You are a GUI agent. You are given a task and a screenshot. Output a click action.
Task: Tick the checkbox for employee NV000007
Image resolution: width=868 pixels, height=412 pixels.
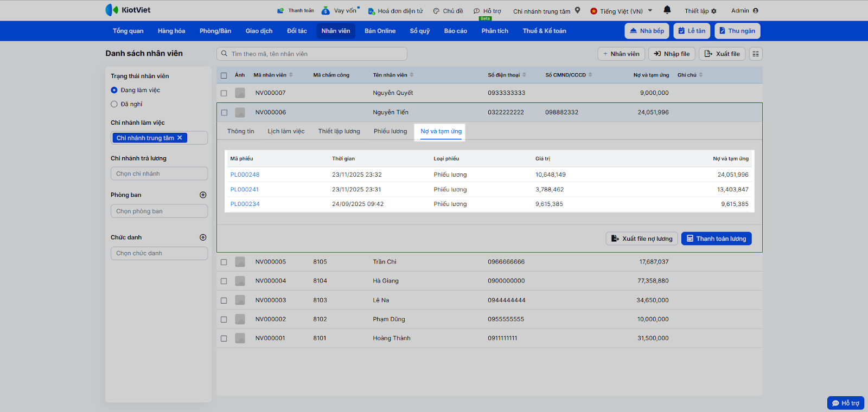point(224,93)
